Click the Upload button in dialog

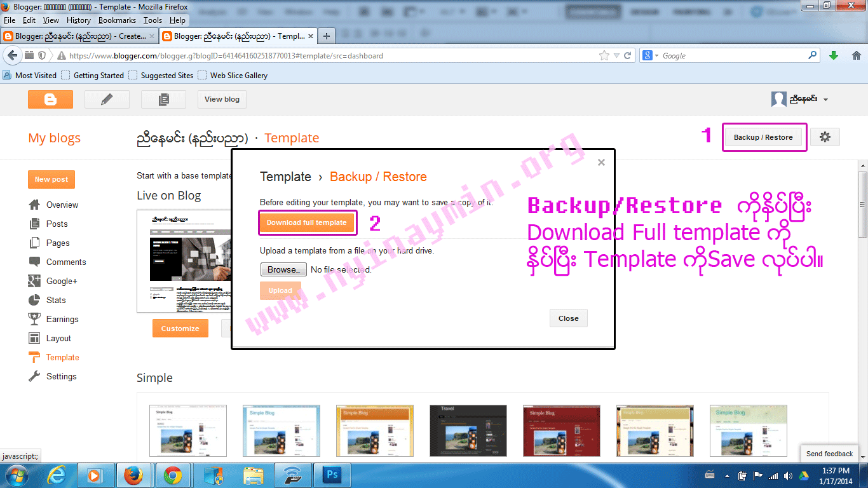click(280, 290)
